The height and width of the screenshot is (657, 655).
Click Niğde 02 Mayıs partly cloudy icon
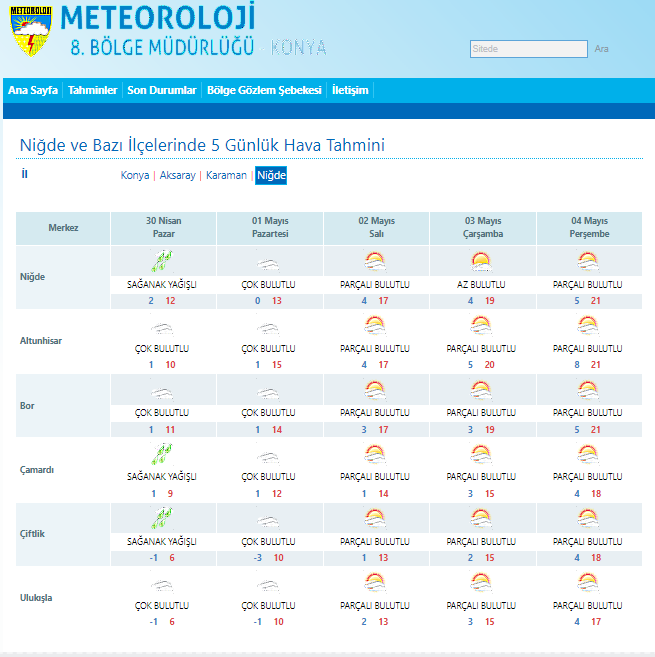tap(375, 261)
